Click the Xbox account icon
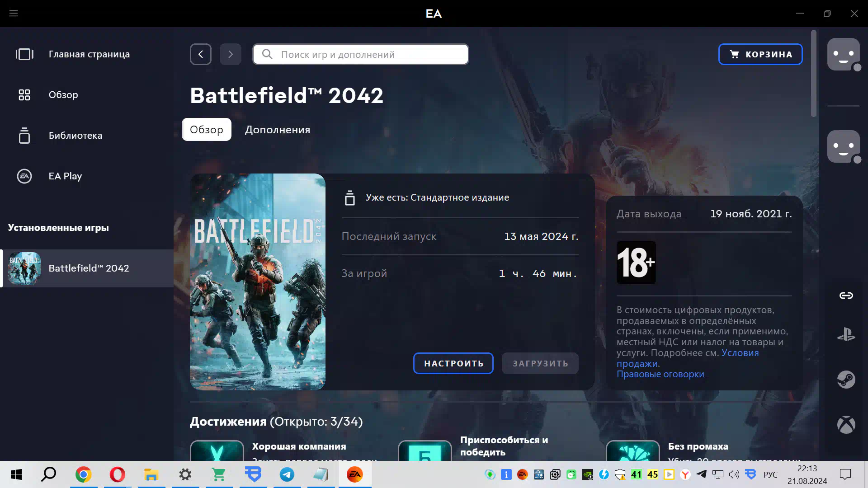This screenshot has height=488, width=868. tap(846, 425)
